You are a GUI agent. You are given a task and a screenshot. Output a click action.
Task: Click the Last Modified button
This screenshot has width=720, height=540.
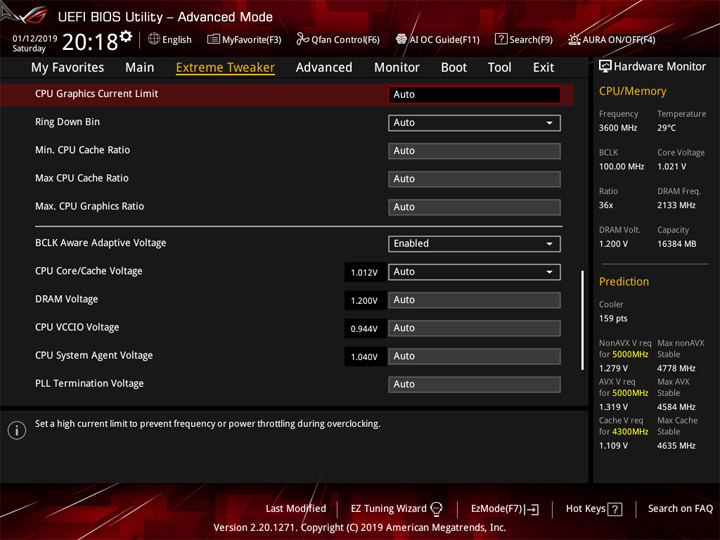pos(296,509)
